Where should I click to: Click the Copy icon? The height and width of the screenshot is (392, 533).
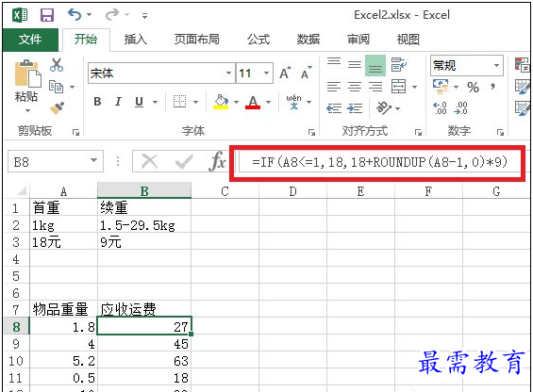point(56,87)
